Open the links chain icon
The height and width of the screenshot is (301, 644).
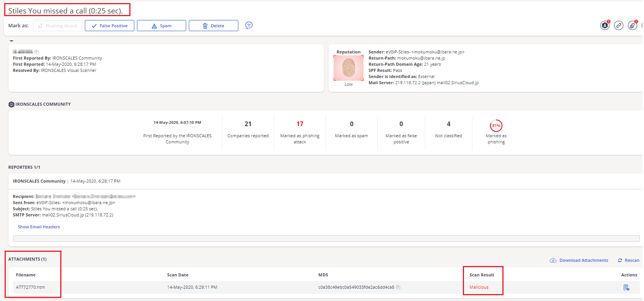coord(619,25)
